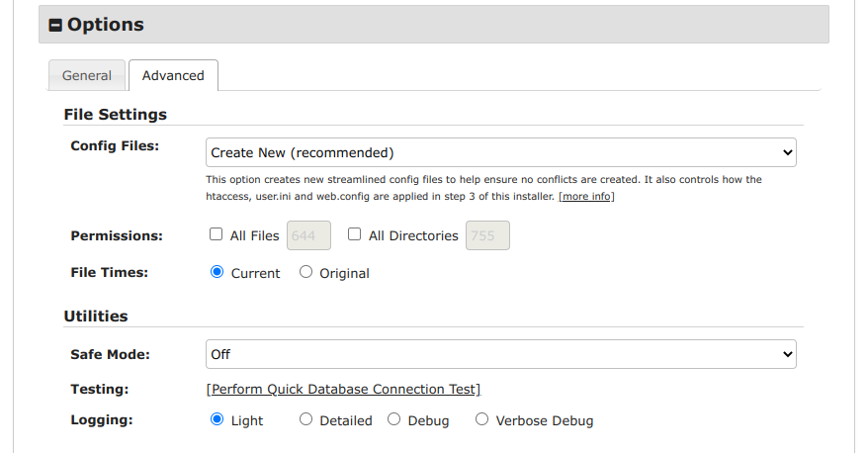Click the All Files 644 input field
Screen dimensions: 868x453
[x=308, y=235]
